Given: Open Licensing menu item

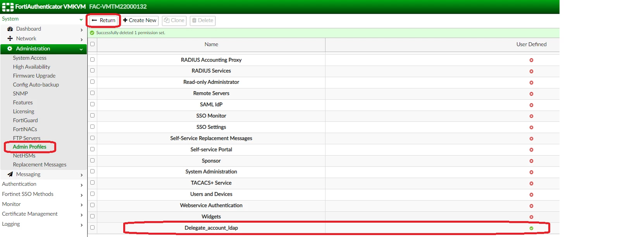Looking at the screenshot, I should click(23, 112).
